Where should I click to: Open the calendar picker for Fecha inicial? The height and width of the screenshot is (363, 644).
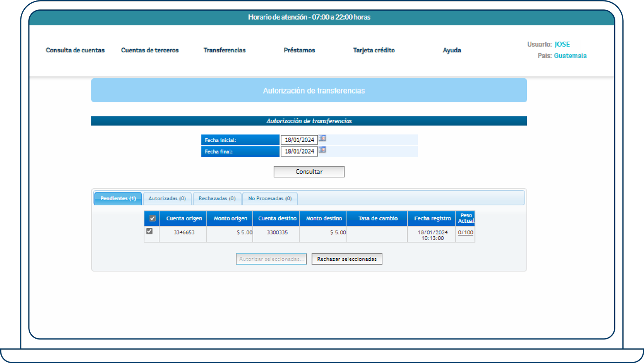[322, 139]
